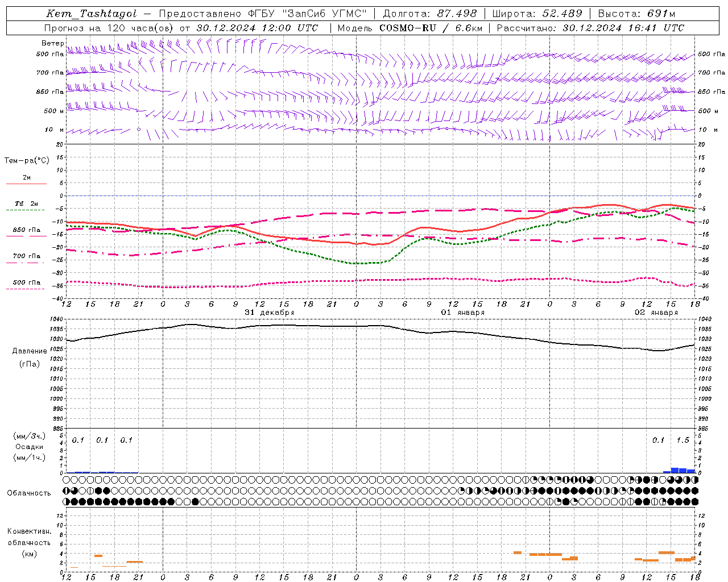Click the date label 01 января
Viewport: 728px width, 582px height.
click(x=463, y=313)
